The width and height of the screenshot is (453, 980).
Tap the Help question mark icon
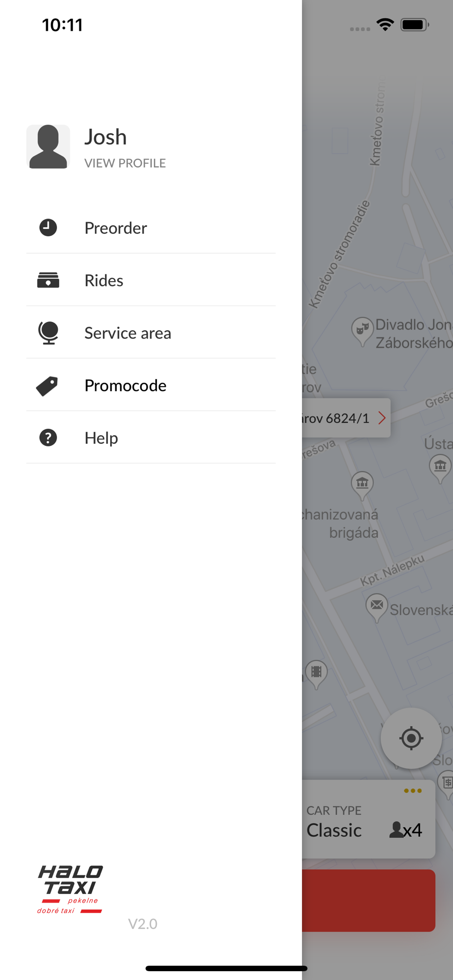(48, 438)
